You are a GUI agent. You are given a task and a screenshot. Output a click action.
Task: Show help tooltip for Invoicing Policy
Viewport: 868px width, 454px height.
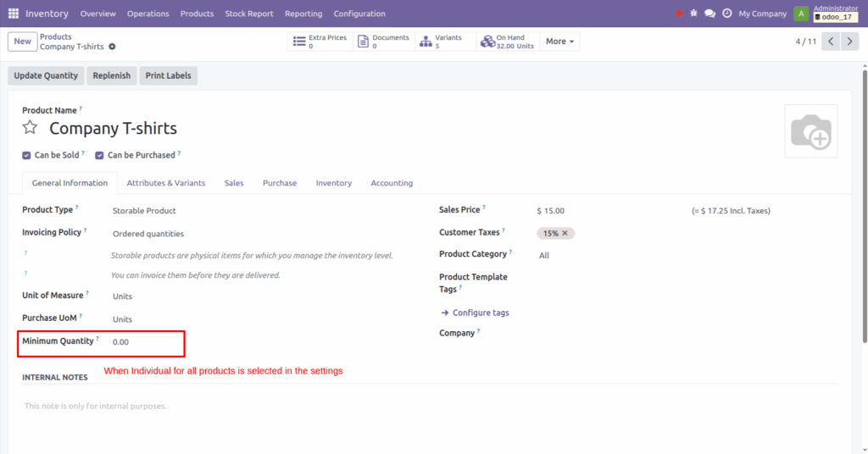pyautogui.click(x=86, y=230)
